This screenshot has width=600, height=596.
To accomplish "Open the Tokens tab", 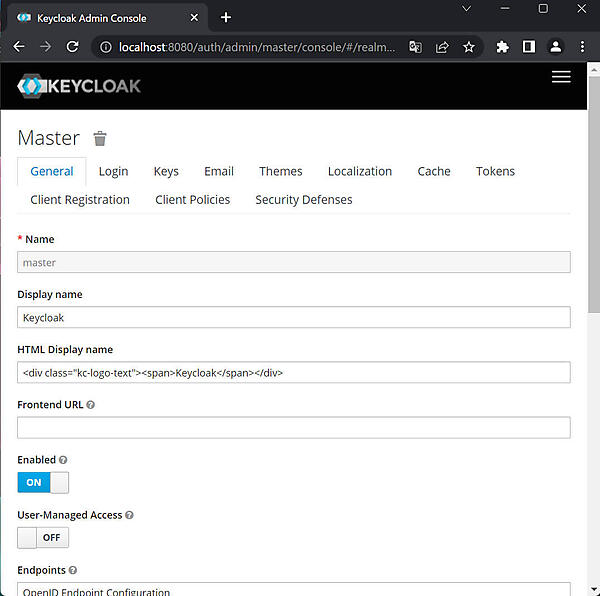I will [x=495, y=171].
